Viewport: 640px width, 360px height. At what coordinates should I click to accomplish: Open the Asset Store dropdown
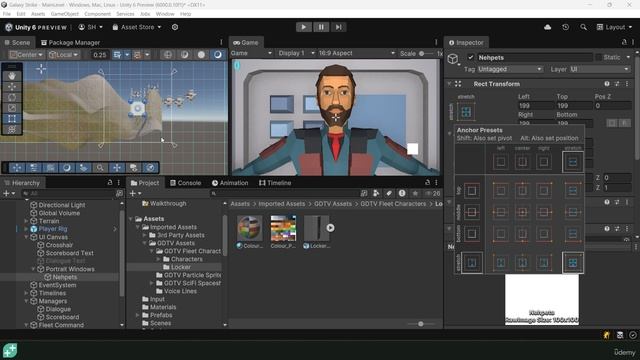pyautogui.click(x=137, y=27)
